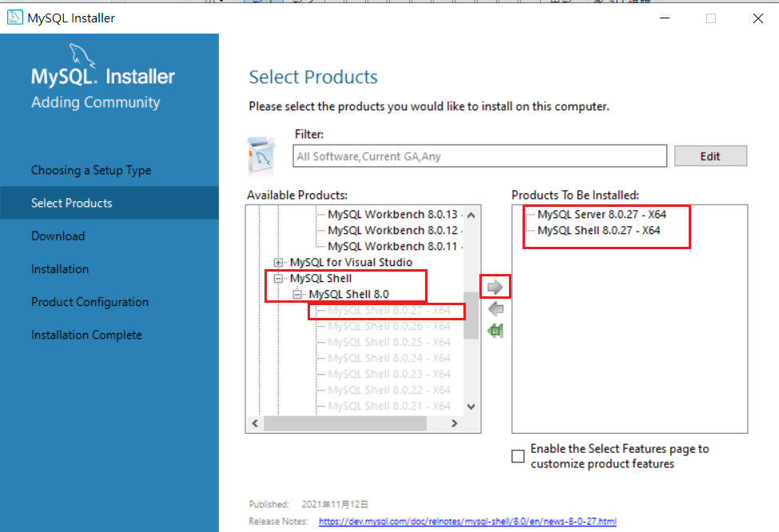
Task: Select MySQL Workbench 8.0.13 in tree
Action: pos(392,214)
